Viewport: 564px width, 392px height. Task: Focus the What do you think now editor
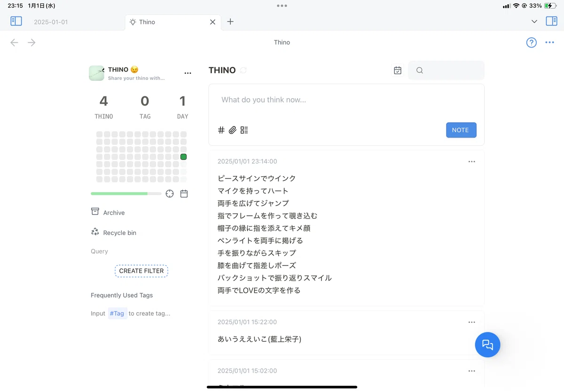pyautogui.click(x=346, y=100)
